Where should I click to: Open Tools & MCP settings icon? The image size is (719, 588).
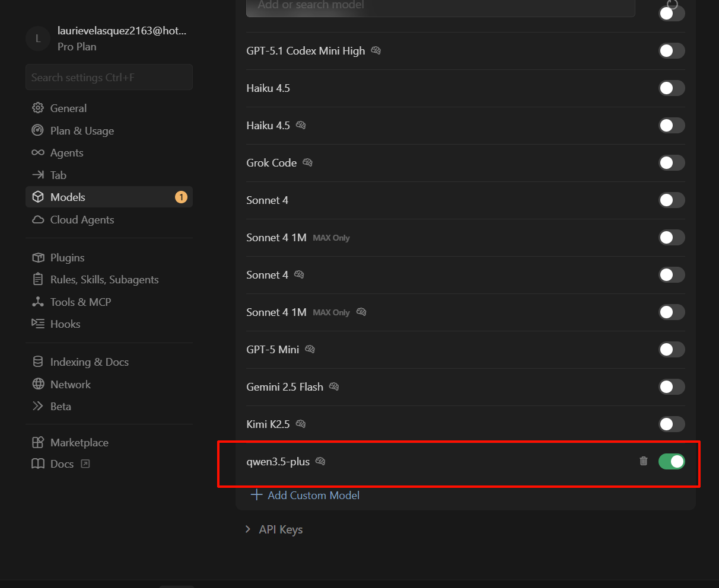click(38, 302)
